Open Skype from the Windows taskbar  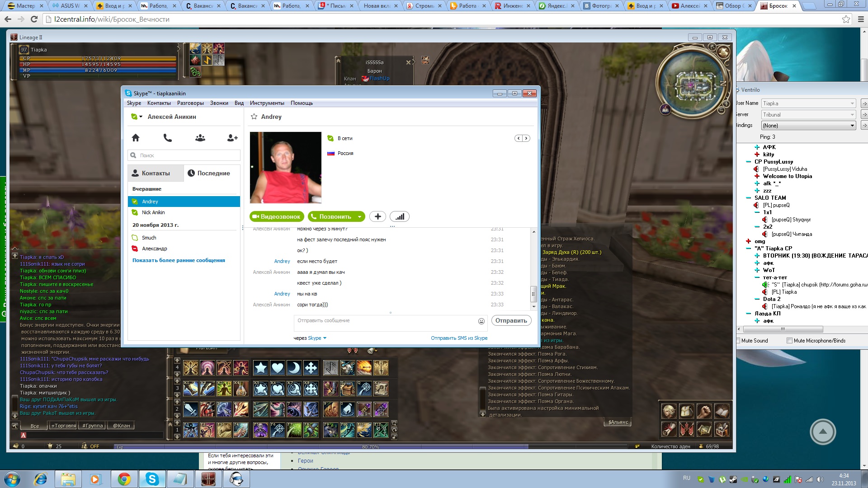(x=152, y=479)
